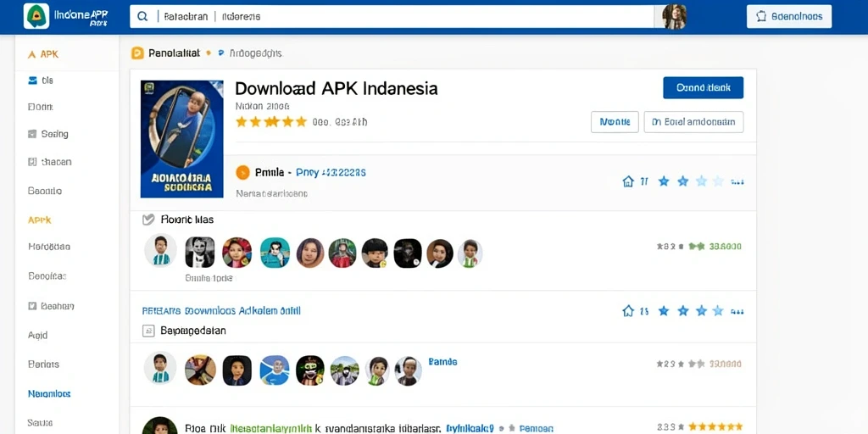Click black-and-white photo avatar under Roarit Mas
Screen dimensions: 868x434
[x=199, y=253]
